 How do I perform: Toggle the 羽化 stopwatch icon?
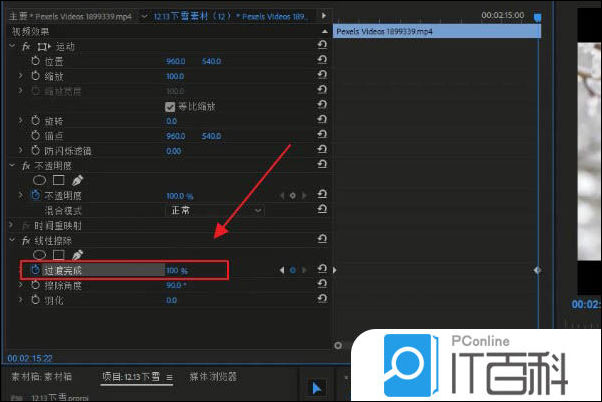[35, 300]
